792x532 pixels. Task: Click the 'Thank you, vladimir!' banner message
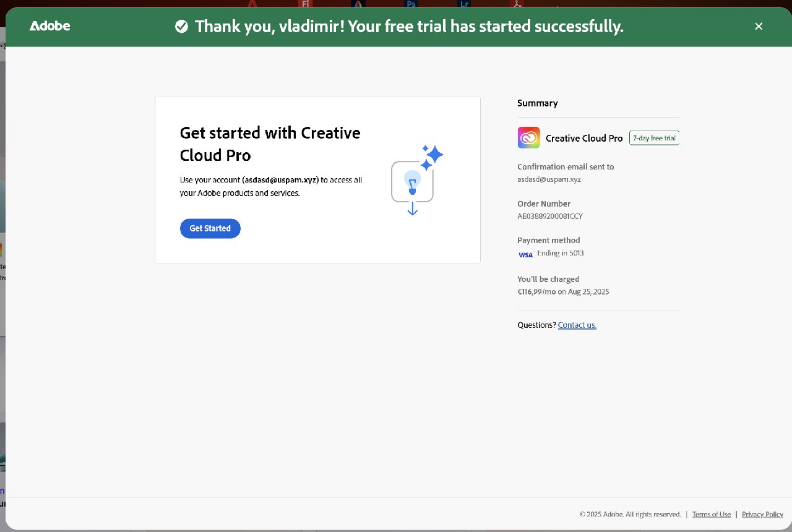tap(409, 26)
